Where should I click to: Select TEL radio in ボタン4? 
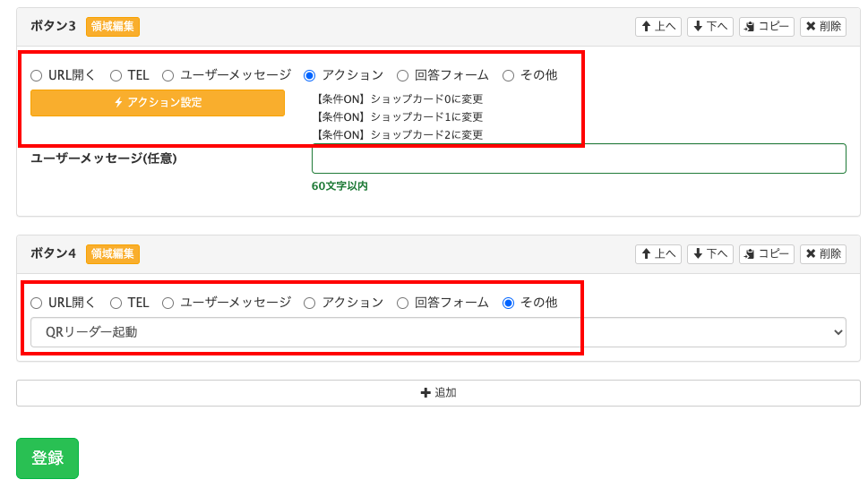pos(116,304)
